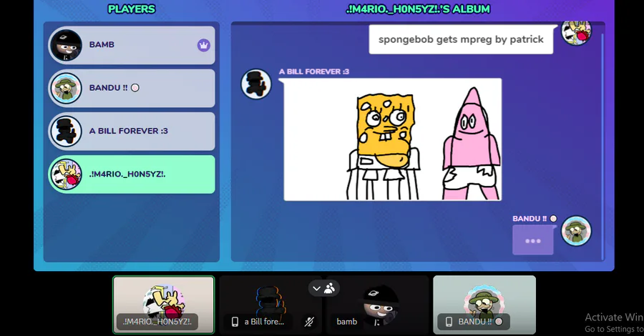Click muted microphone icon on a Bill fore tile
This screenshot has width=644, height=336.
[x=309, y=322]
